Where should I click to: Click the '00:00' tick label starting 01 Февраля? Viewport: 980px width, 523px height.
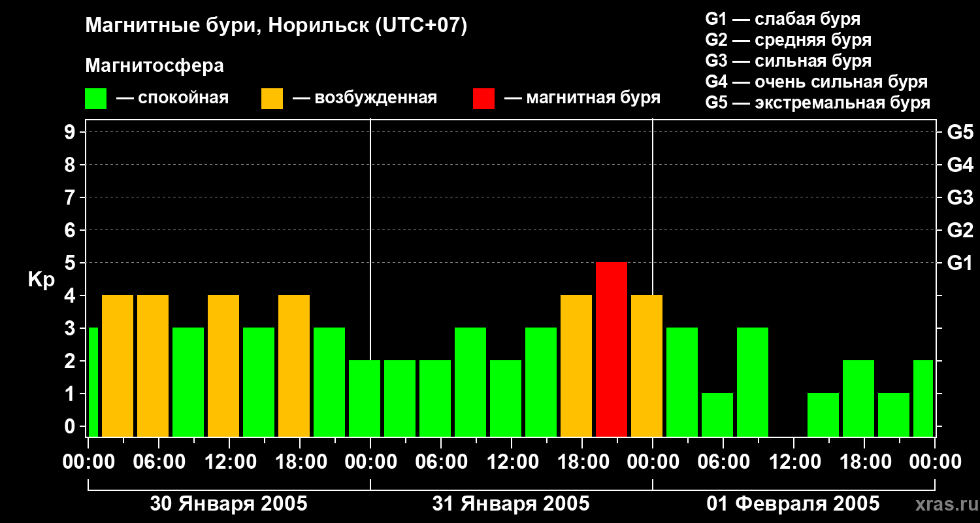(653, 462)
